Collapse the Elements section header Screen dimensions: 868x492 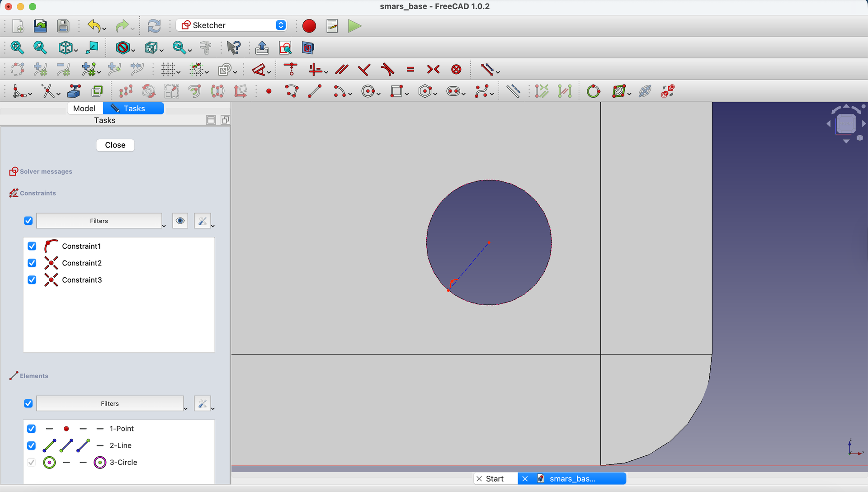pos(34,376)
